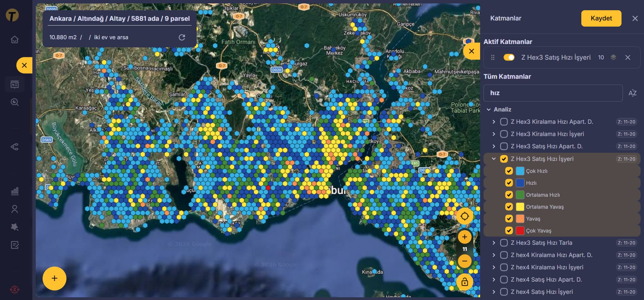Uncheck the Yavaş category
644x300 pixels.
click(509, 219)
